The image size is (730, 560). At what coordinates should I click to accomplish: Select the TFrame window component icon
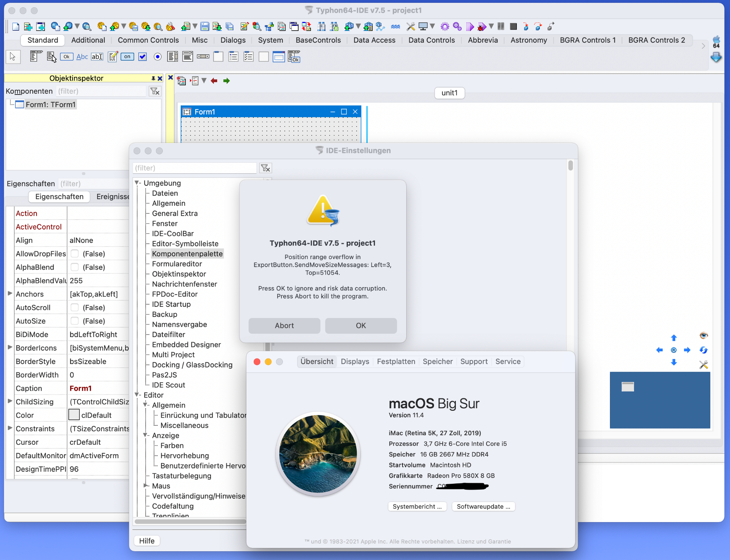pyautogui.click(x=278, y=57)
